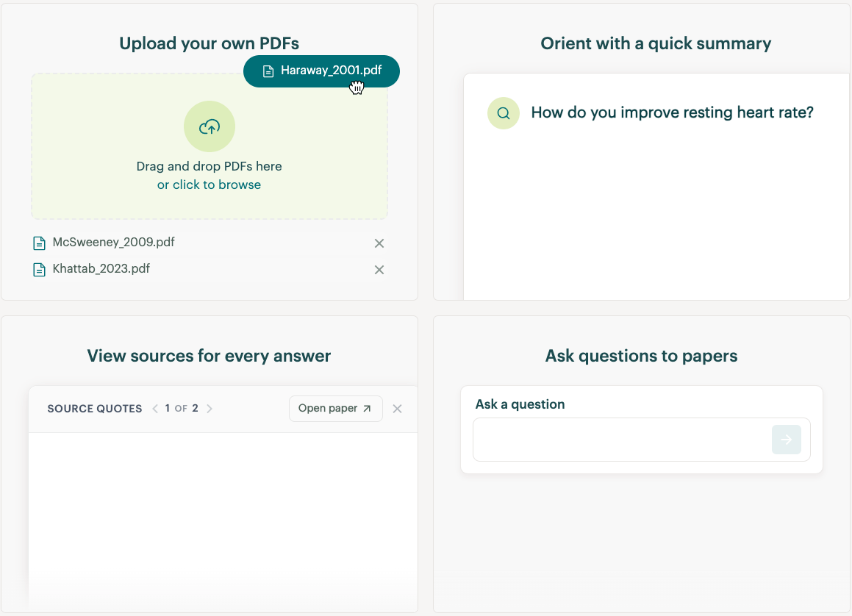Click the Khattab_2023.pdf file name
This screenshot has height=616, width=852.
tap(101, 268)
